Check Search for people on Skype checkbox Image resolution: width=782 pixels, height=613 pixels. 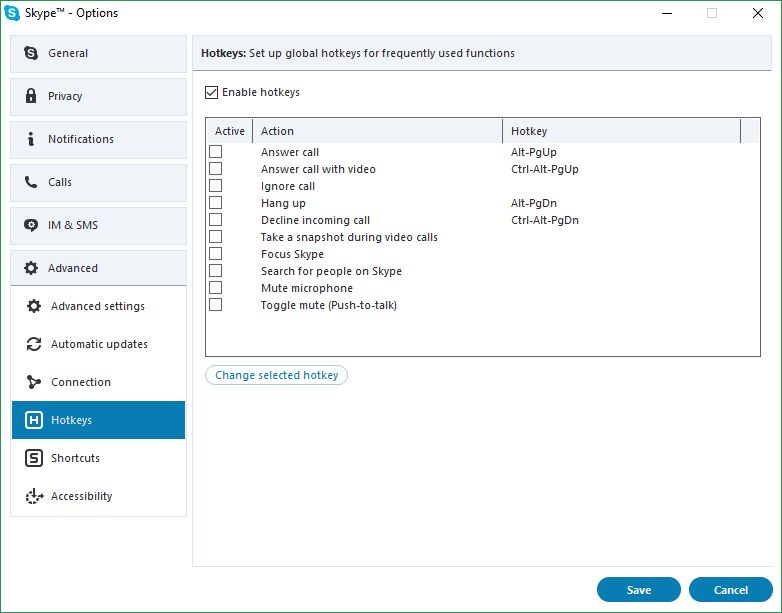point(215,270)
